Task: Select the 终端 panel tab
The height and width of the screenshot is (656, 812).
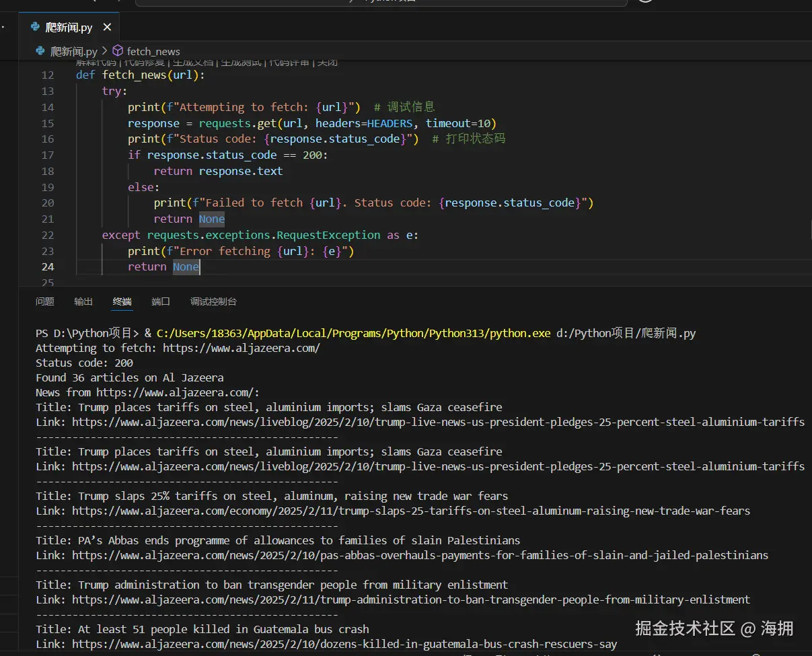Action: coord(122,301)
